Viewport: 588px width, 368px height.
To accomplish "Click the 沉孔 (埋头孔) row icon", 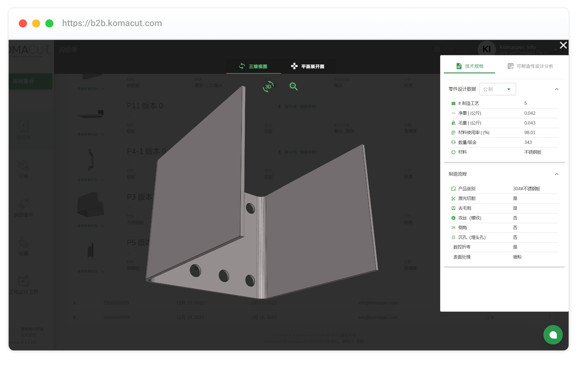I will point(453,237).
